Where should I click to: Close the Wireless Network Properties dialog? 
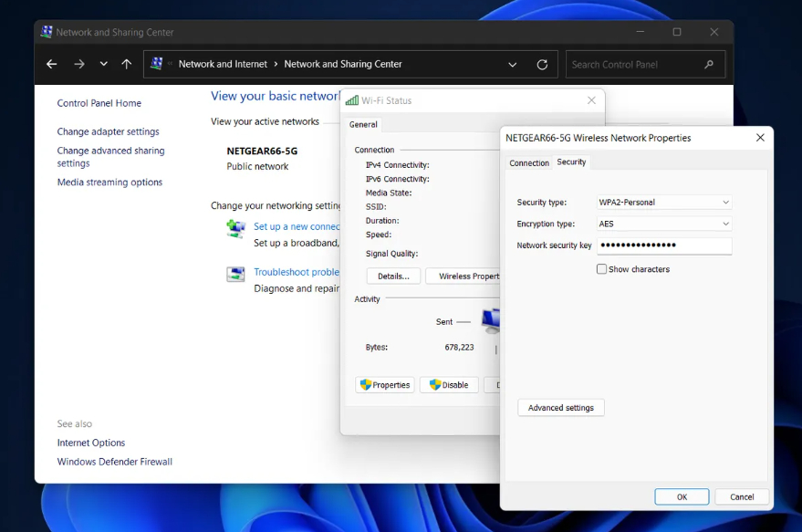[x=760, y=138]
